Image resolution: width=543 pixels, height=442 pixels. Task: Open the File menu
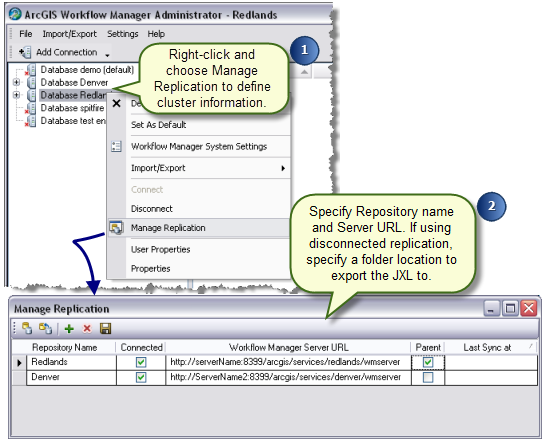pyautogui.click(x=26, y=34)
